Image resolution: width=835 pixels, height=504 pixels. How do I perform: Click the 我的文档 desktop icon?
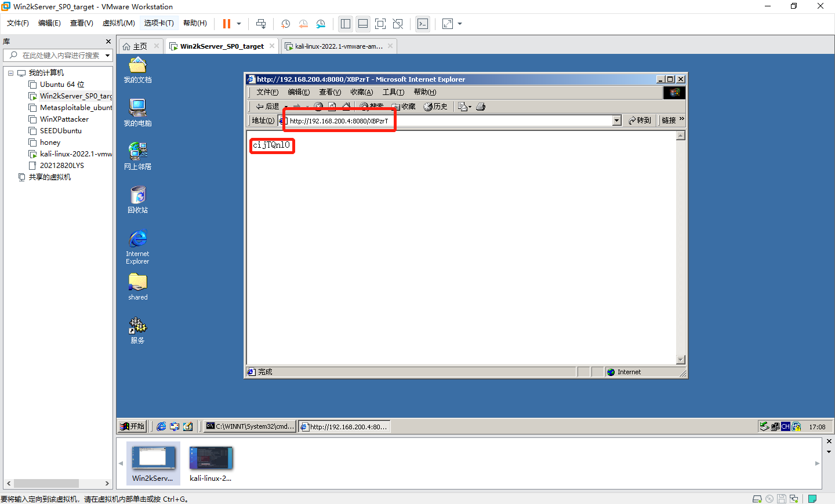click(137, 70)
